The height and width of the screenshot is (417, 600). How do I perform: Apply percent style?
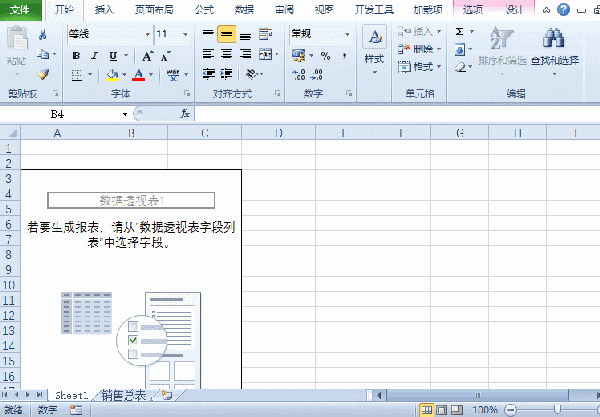[326, 56]
